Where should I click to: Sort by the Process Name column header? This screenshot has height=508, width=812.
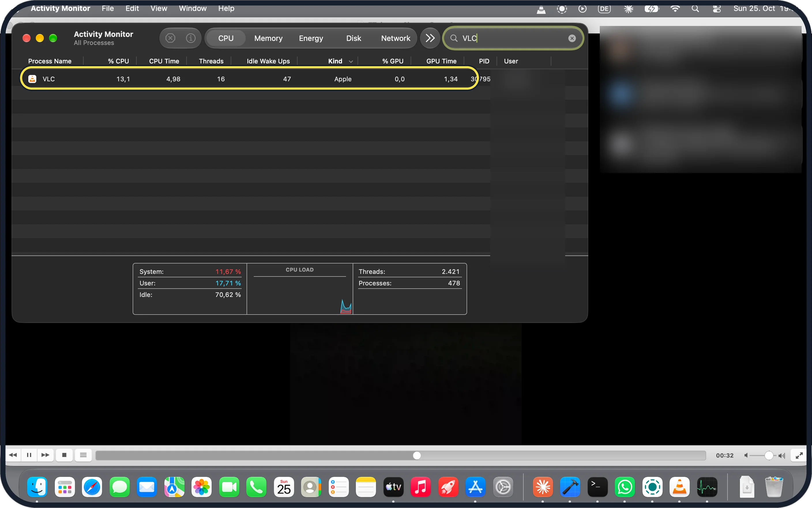pyautogui.click(x=50, y=61)
